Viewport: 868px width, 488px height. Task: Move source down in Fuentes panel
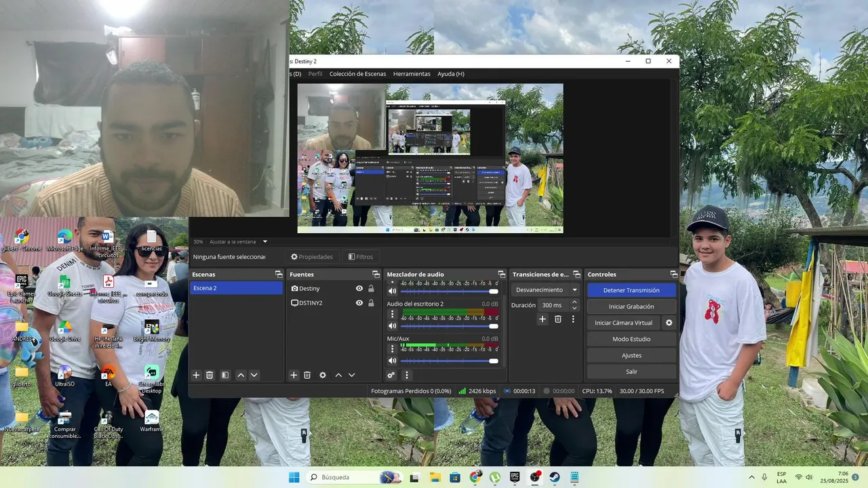(351, 375)
